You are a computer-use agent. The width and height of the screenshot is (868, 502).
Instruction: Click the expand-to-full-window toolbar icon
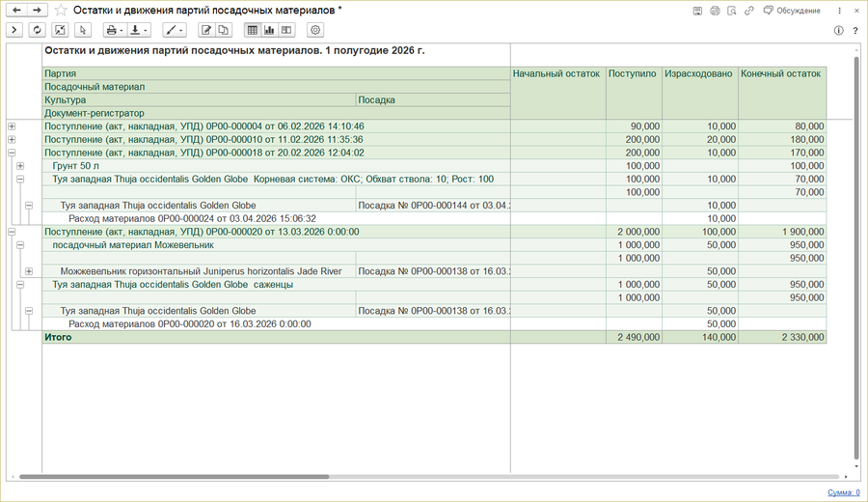pos(60,30)
